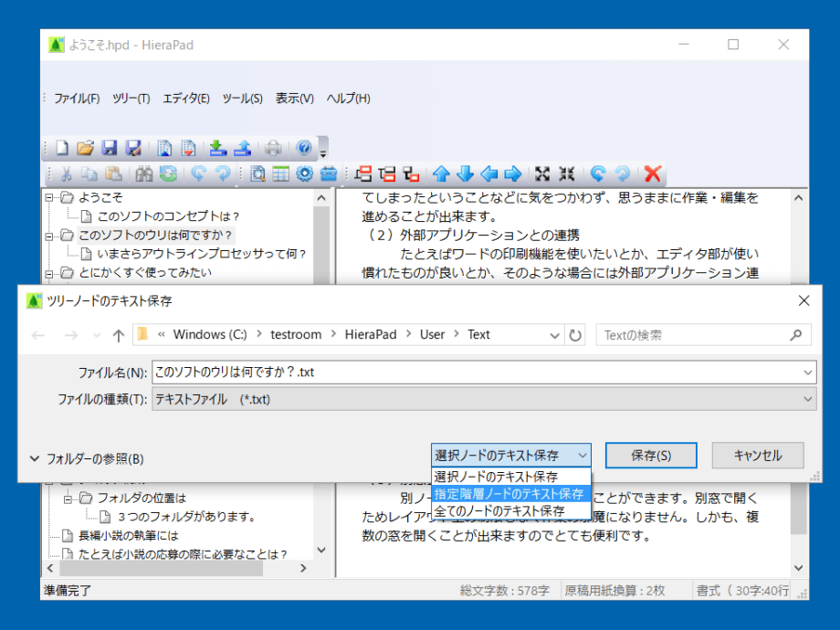Click the green table grid icon
This screenshot has width=840, height=630.
point(280,173)
